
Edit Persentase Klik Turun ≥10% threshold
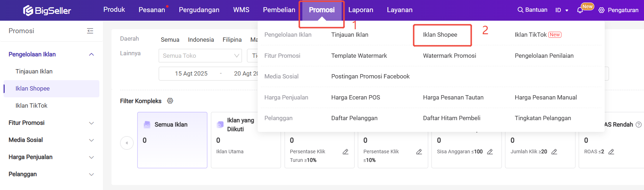point(346,152)
